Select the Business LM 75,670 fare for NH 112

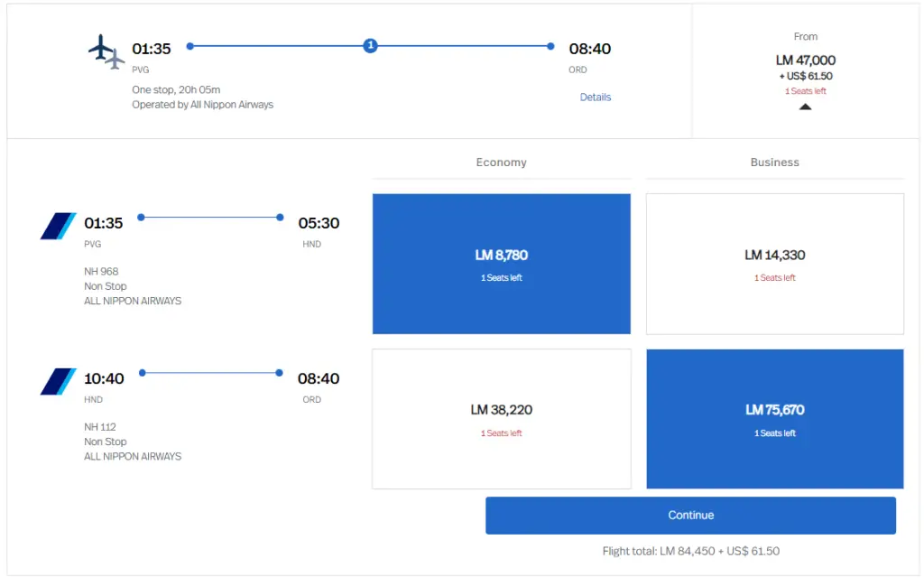(x=774, y=419)
